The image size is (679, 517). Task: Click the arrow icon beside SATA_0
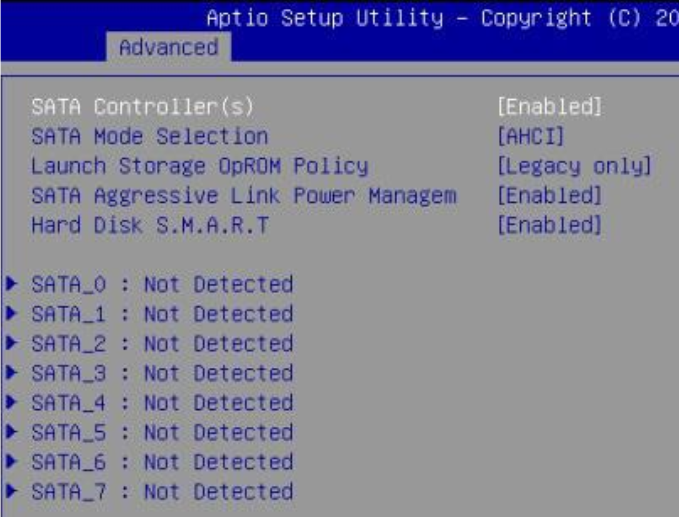11,284
